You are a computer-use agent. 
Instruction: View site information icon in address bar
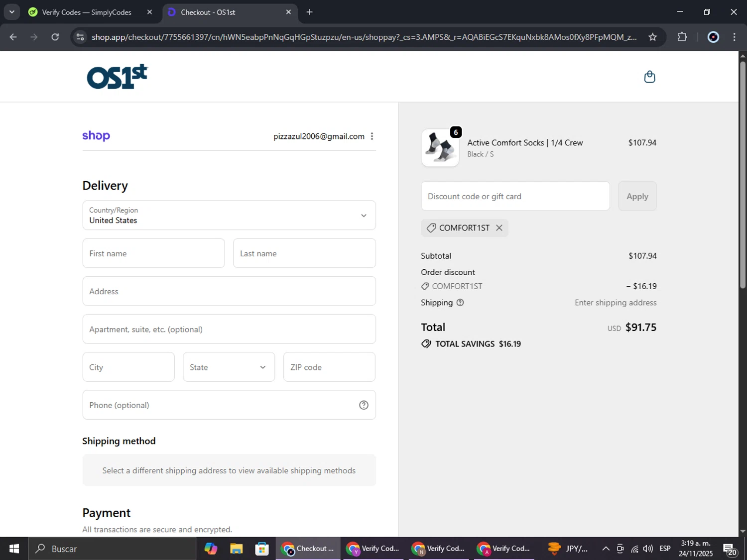tap(80, 37)
